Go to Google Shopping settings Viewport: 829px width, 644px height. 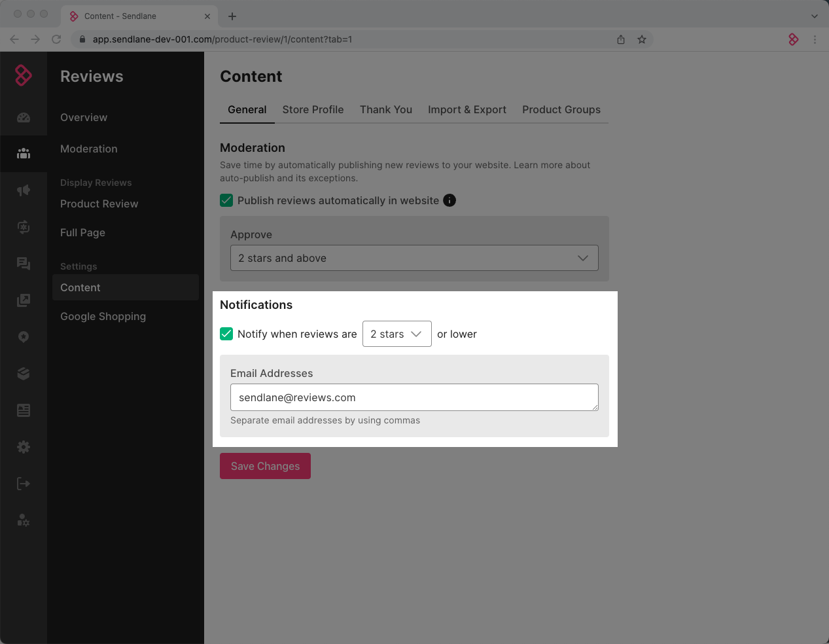coord(103,316)
